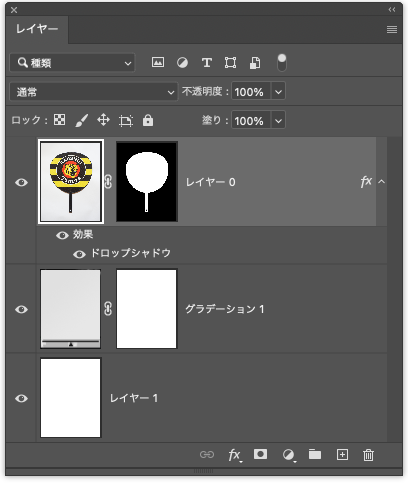Filter layers by pixel image type
The height and width of the screenshot is (483, 408).
158,62
